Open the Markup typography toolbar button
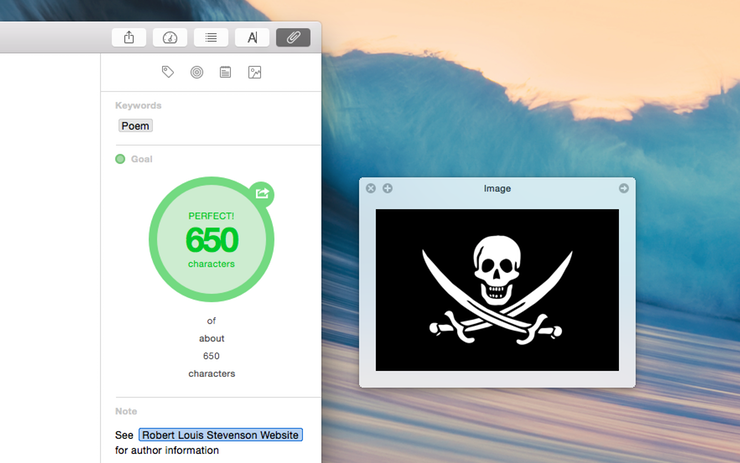Image resolution: width=740 pixels, height=463 pixels. coord(252,37)
